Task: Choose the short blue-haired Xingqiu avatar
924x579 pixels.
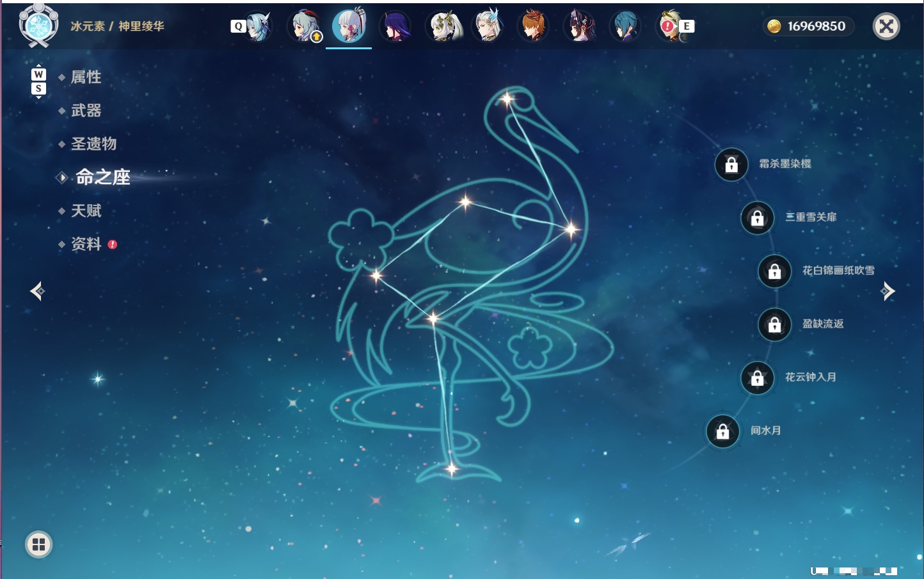Action: pos(625,26)
